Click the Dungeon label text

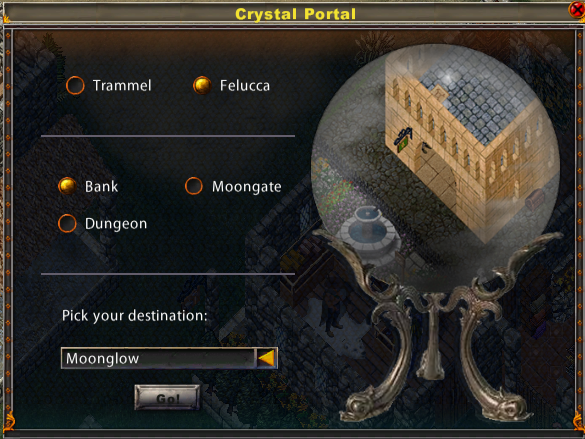(x=116, y=224)
